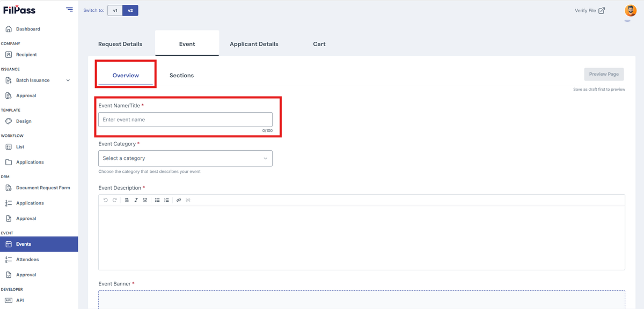This screenshot has height=309, width=644.
Task: Go to the Applicant Details tab
Action: pos(254,44)
